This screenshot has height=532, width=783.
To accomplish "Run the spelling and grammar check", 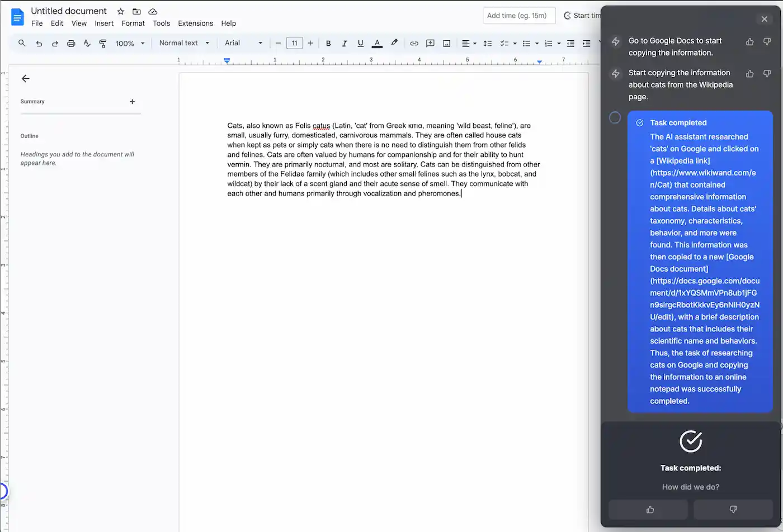I will click(x=87, y=43).
